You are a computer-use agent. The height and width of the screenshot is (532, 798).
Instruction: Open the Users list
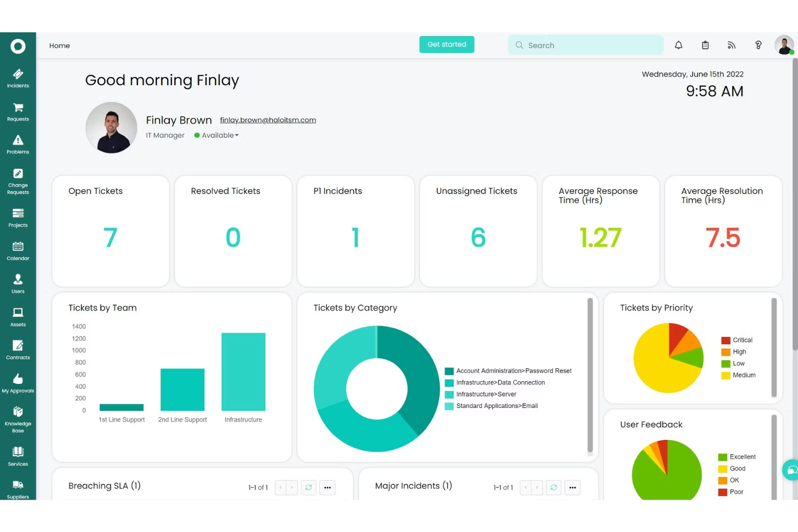click(18, 284)
